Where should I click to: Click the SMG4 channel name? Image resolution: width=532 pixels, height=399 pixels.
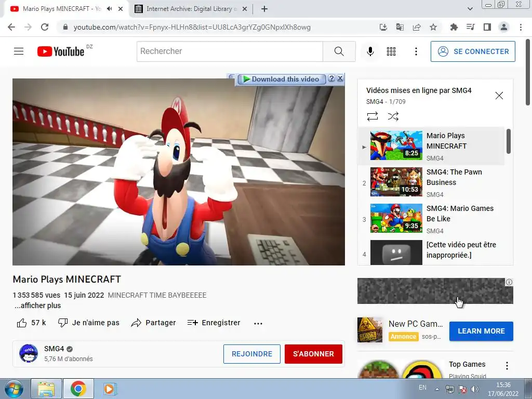click(x=54, y=349)
